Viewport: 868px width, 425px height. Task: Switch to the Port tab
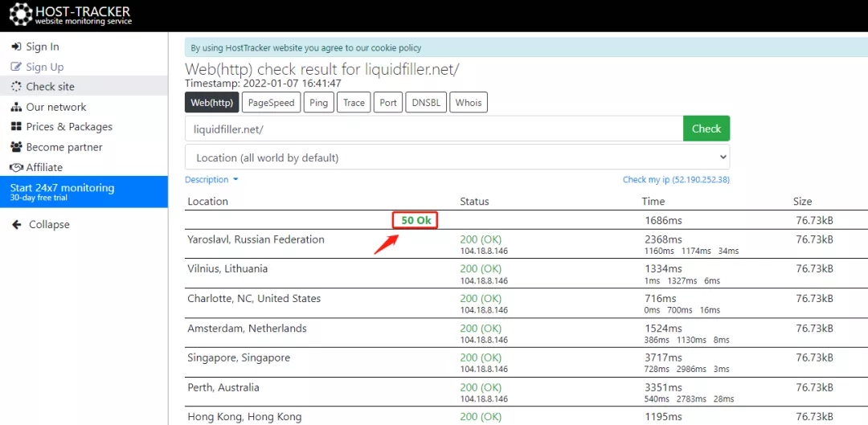388,102
